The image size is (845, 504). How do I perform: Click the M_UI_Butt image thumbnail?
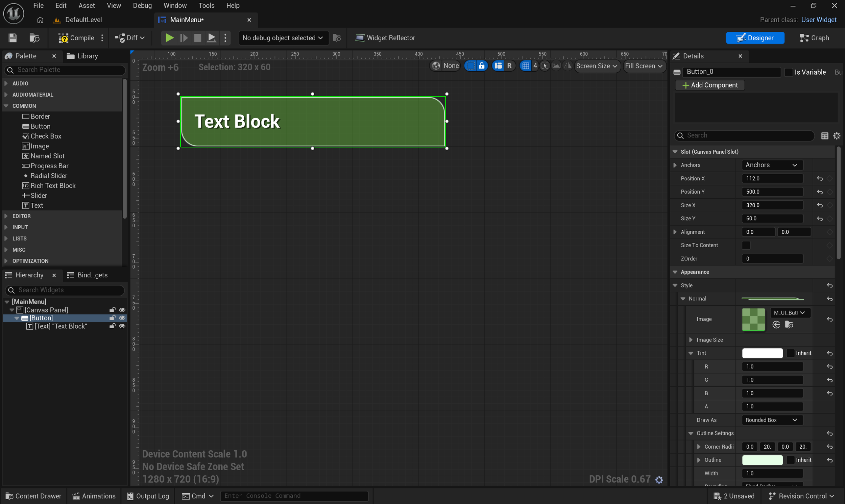point(753,320)
